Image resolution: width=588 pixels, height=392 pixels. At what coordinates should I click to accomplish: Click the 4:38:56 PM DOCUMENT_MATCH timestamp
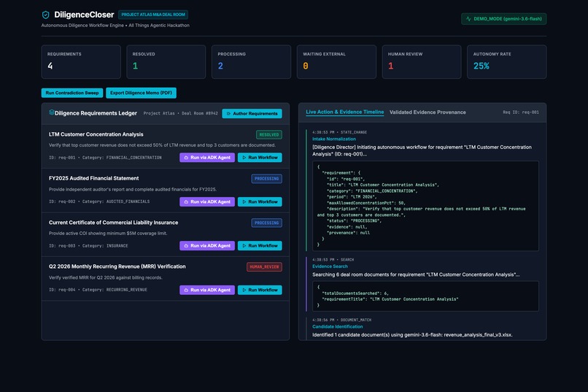click(341, 320)
